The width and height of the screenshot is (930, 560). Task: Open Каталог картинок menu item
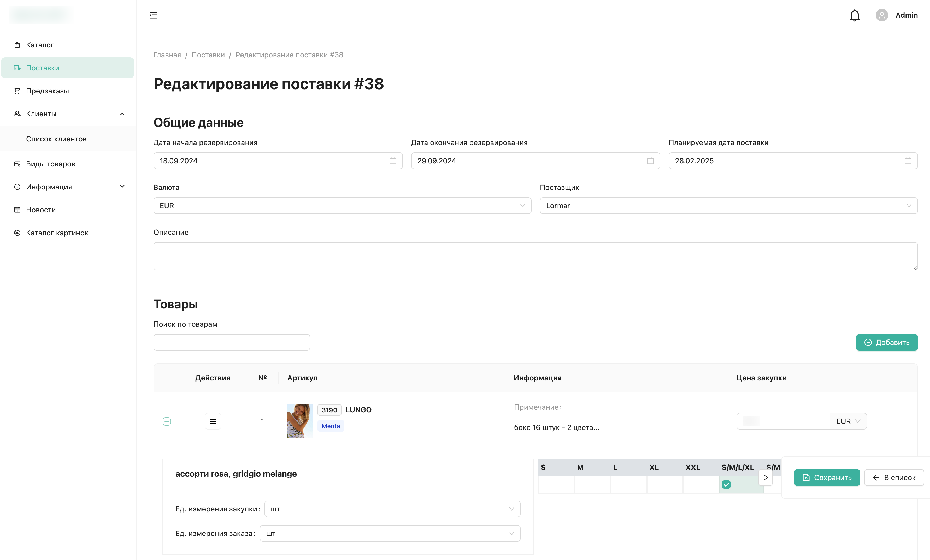coord(57,233)
